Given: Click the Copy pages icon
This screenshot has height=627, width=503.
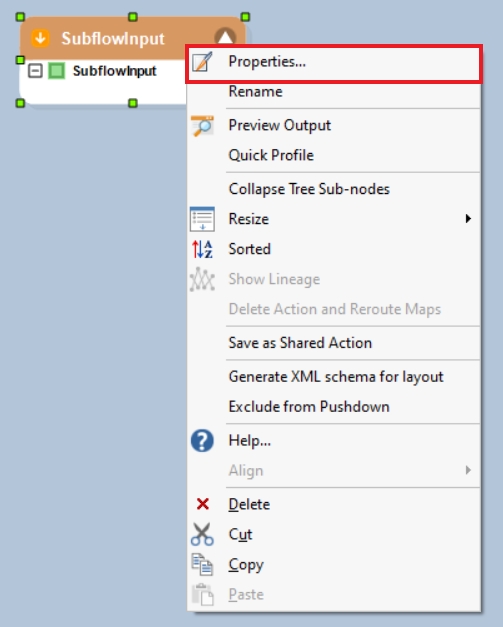Looking at the screenshot, I should [202, 564].
